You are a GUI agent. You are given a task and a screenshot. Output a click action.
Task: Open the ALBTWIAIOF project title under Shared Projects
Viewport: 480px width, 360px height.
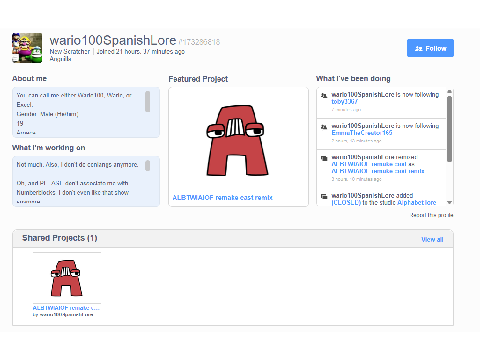(x=66, y=308)
